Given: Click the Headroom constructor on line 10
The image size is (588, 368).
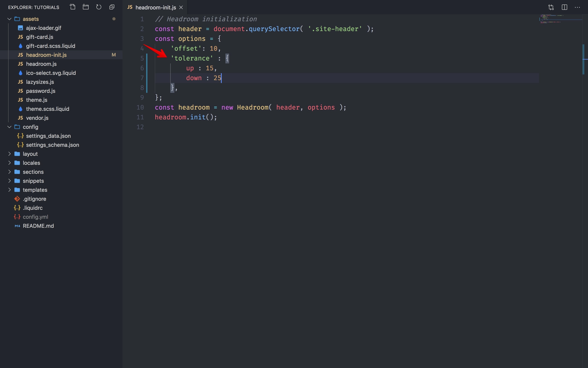Looking at the screenshot, I should (x=252, y=107).
